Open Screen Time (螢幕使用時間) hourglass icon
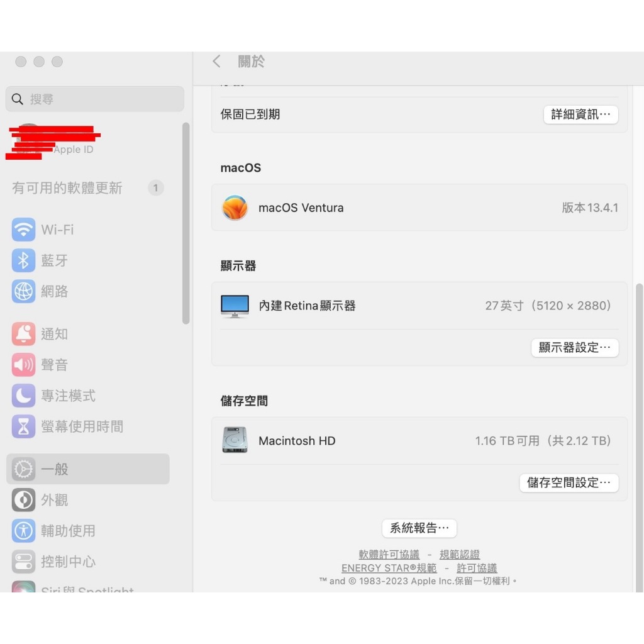The width and height of the screenshot is (644, 644). pos(23,426)
